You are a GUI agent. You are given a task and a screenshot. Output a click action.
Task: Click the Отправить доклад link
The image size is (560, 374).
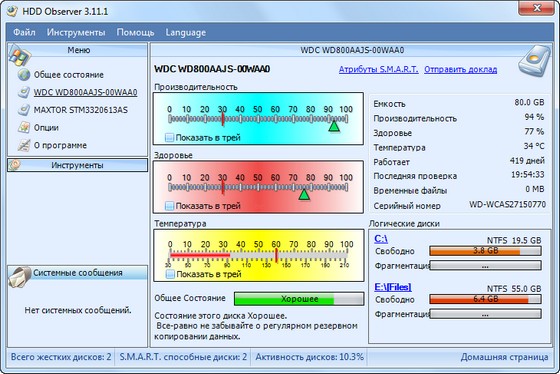tap(461, 69)
